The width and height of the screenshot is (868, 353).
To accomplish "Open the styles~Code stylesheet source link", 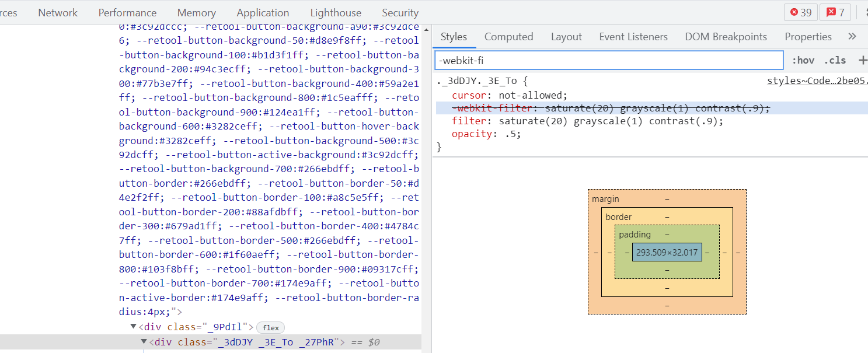I will (x=816, y=81).
